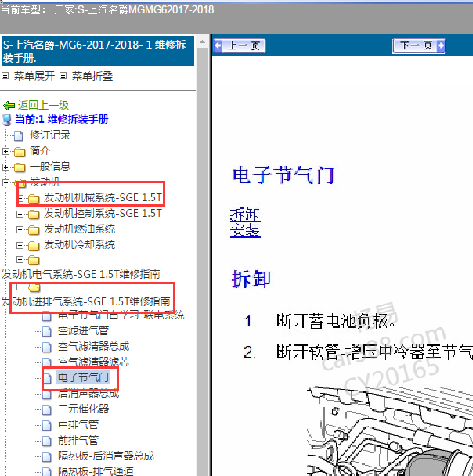Click the 返回上一级 link
This screenshot has height=476, width=473.
click(x=43, y=106)
